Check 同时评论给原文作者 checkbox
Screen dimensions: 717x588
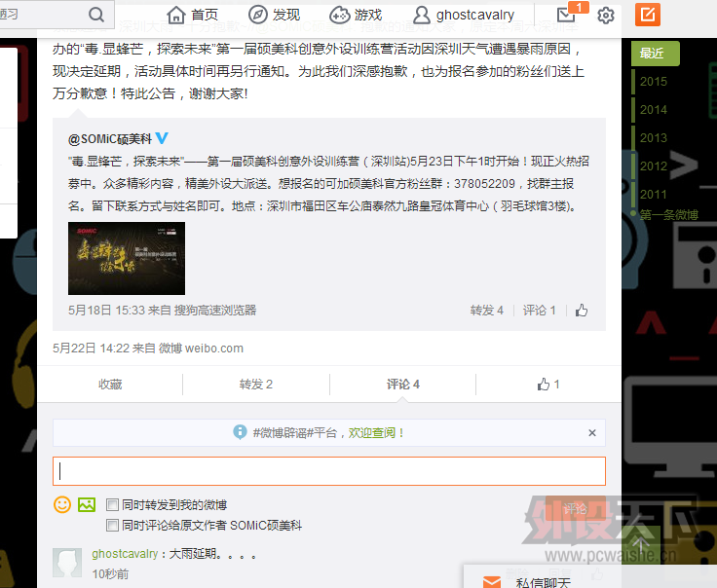tap(112, 525)
